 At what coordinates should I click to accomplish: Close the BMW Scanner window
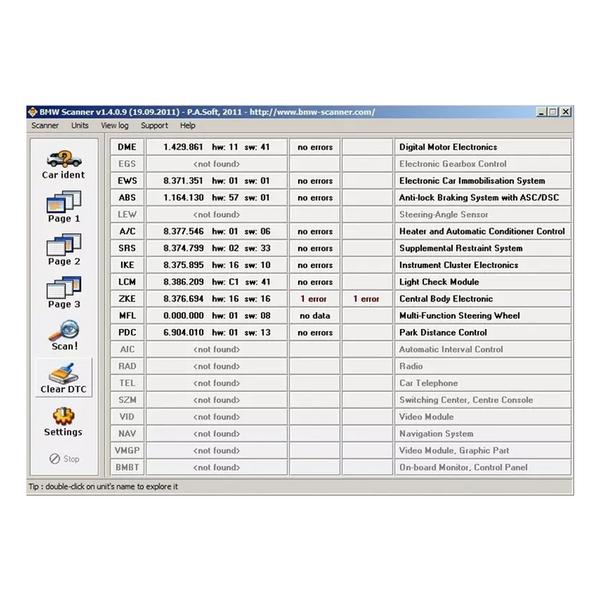click(x=566, y=112)
